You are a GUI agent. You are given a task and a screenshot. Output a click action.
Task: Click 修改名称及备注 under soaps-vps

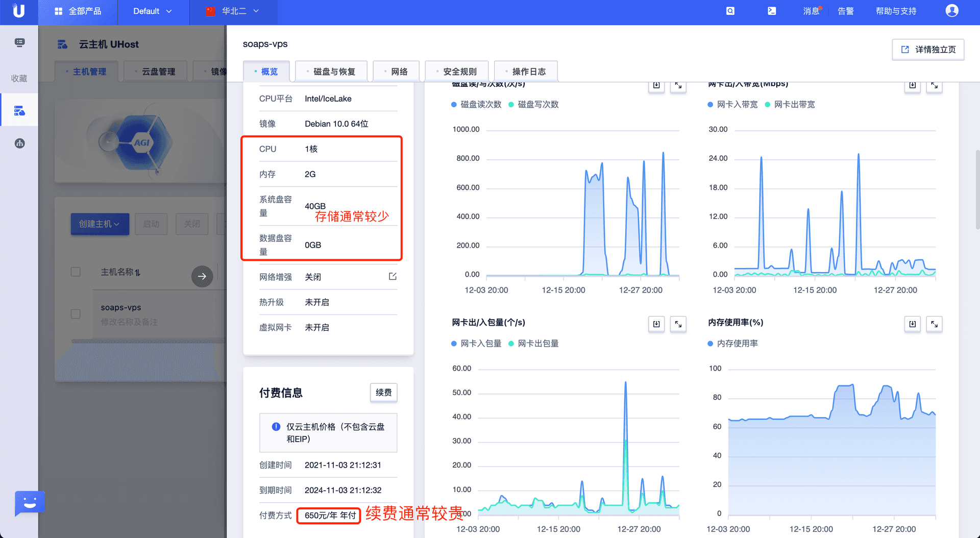[x=129, y=322]
